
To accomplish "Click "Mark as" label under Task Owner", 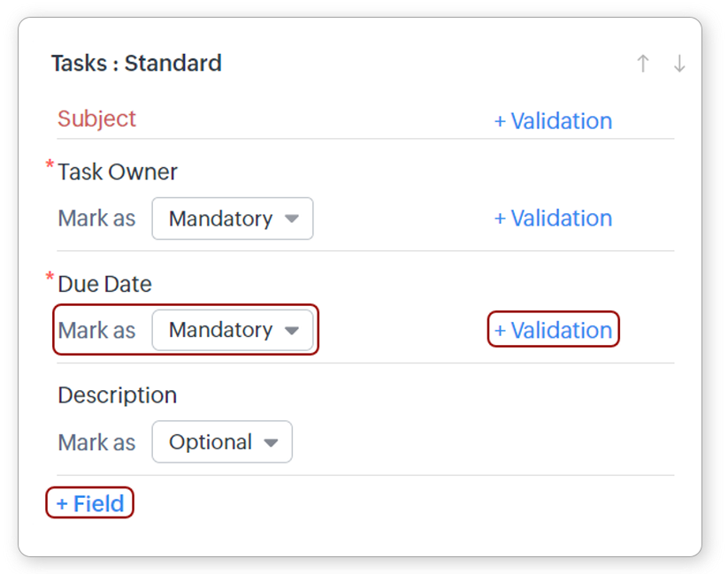I will click(96, 218).
